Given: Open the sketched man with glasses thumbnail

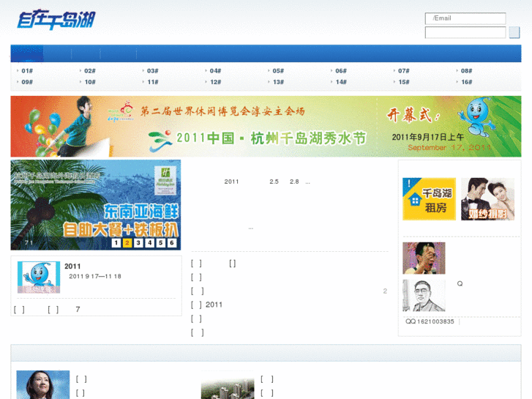Looking at the screenshot, I should (424, 296).
